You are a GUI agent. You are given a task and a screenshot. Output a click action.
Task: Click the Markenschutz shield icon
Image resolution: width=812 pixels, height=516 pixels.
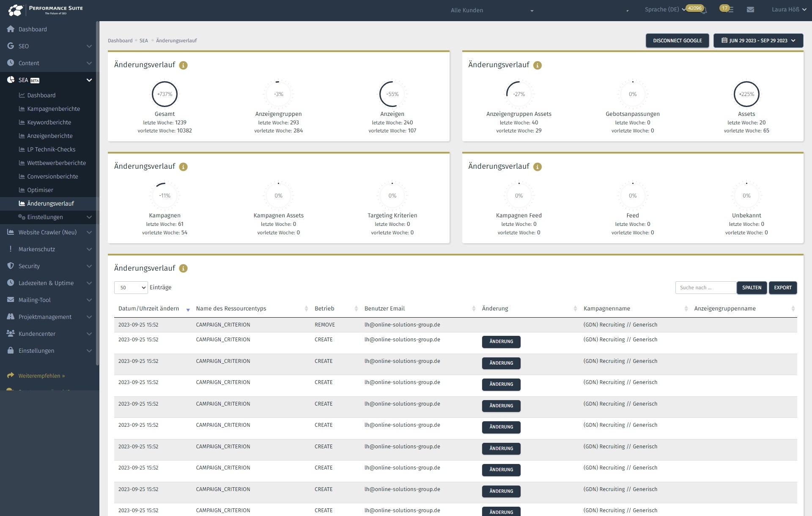click(11, 249)
